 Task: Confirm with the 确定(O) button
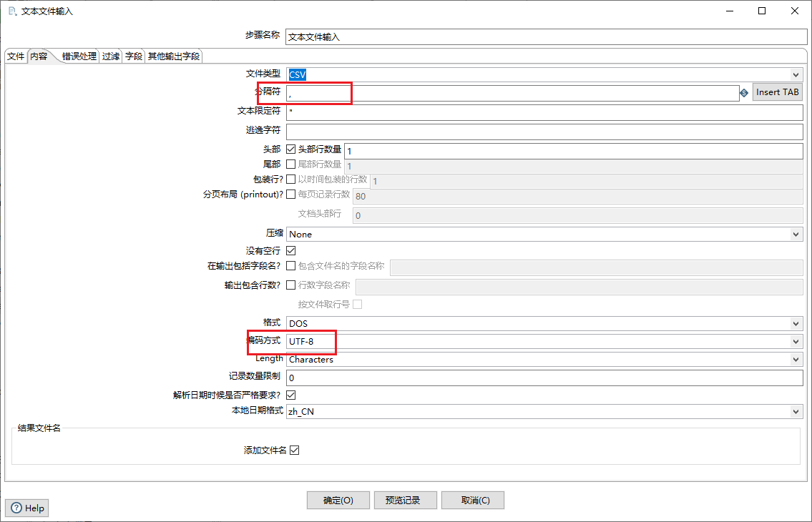[338, 501]
